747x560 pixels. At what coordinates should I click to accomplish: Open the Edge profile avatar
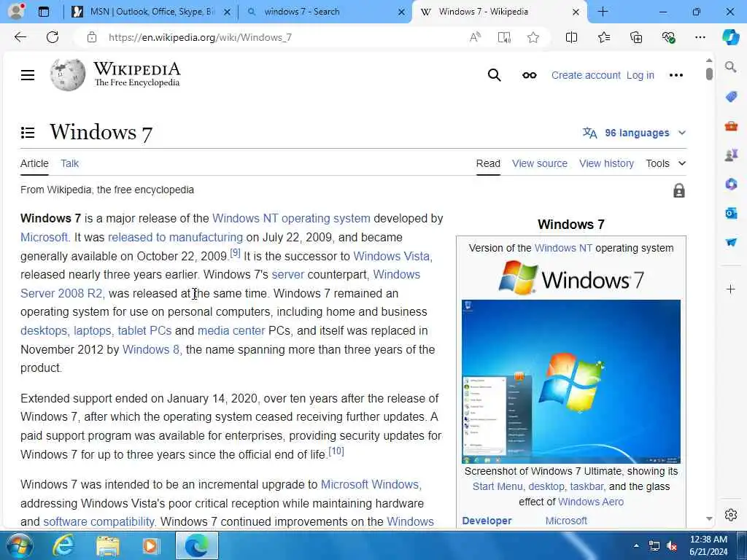[16, 11]
